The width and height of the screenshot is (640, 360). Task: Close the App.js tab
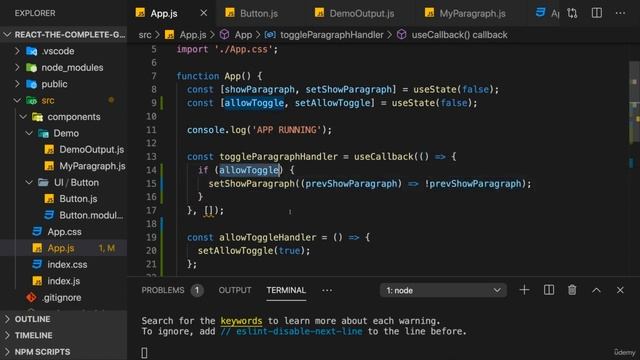tap(203, 13)
